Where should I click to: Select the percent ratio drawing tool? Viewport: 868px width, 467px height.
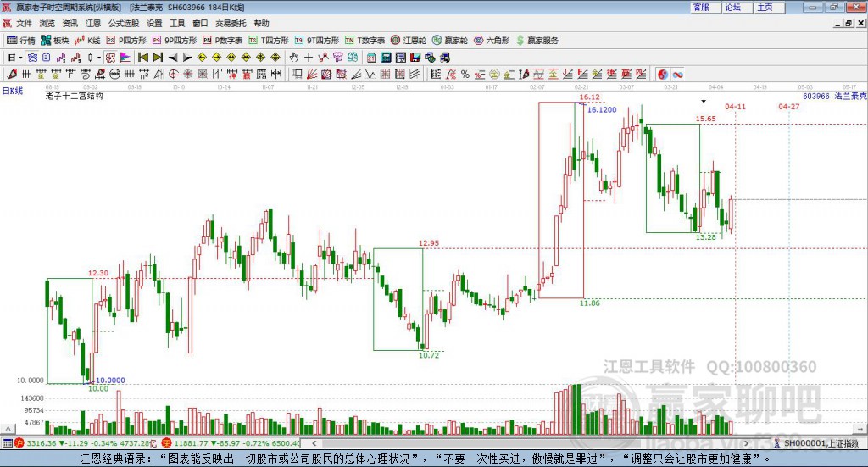(x=465, y=74)
